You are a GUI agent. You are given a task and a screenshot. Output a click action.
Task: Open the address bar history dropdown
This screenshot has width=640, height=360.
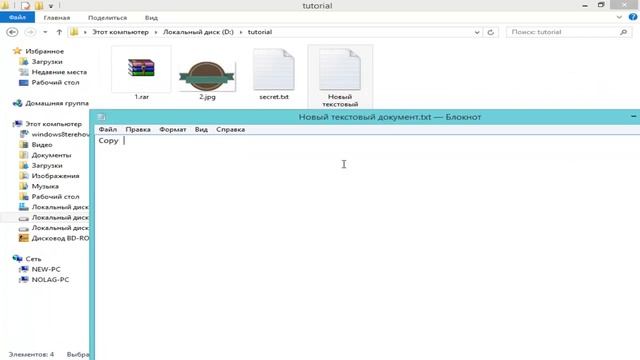(477, 32)
